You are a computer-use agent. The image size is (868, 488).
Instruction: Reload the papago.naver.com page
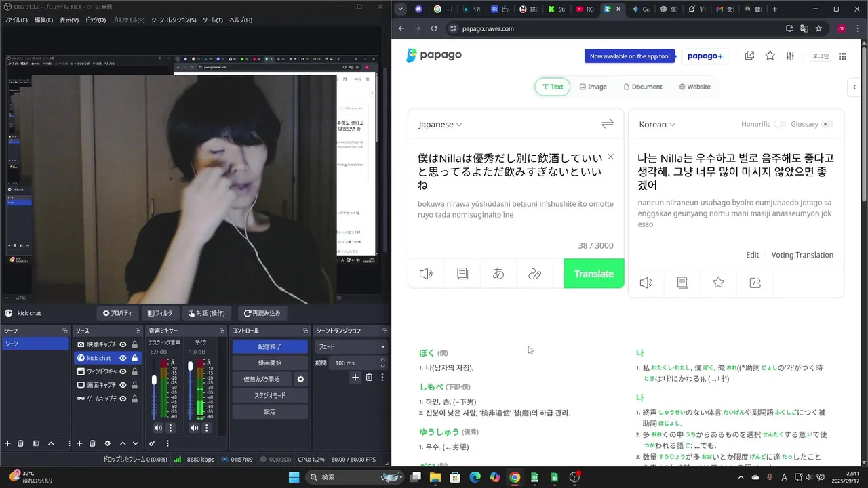435,28
